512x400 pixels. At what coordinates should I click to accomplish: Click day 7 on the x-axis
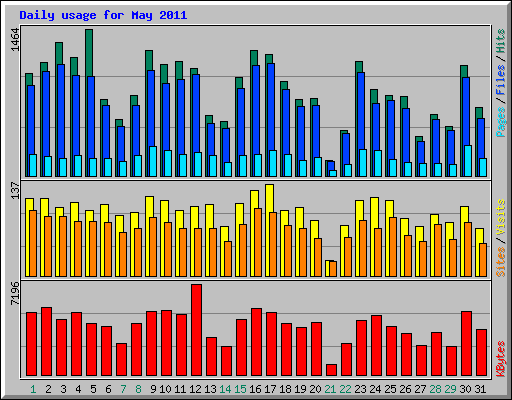[x=123, y=389]
